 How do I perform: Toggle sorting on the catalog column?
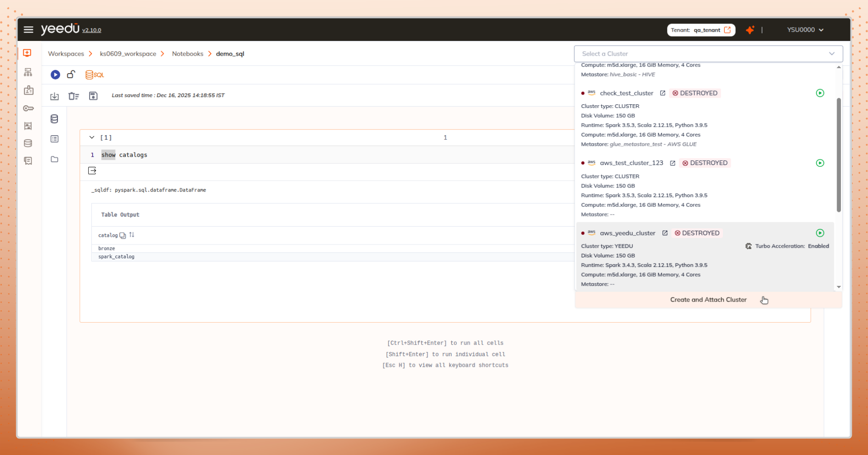tap(132, 235)
